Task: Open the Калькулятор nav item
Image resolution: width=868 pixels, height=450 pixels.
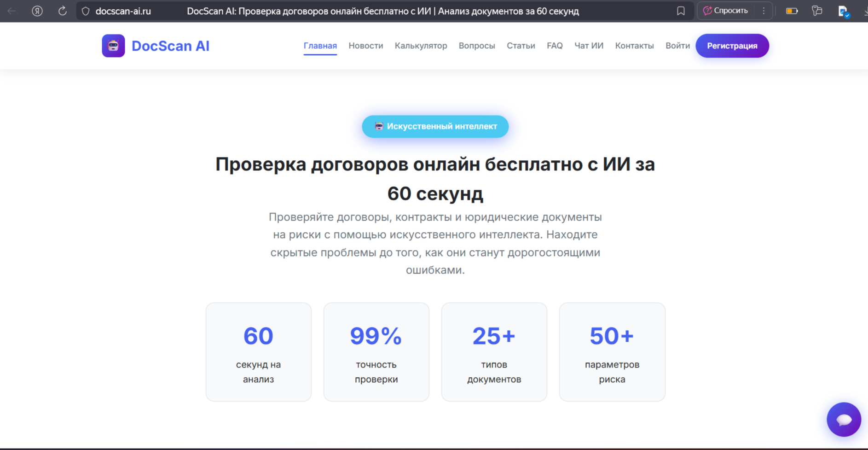Action: tap(421, 46)
